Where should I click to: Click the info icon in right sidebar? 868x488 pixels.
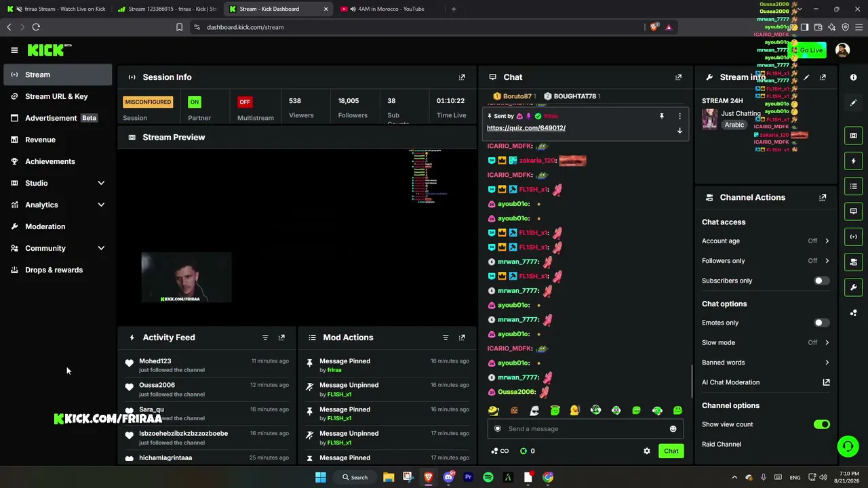[x=853, y=77]
